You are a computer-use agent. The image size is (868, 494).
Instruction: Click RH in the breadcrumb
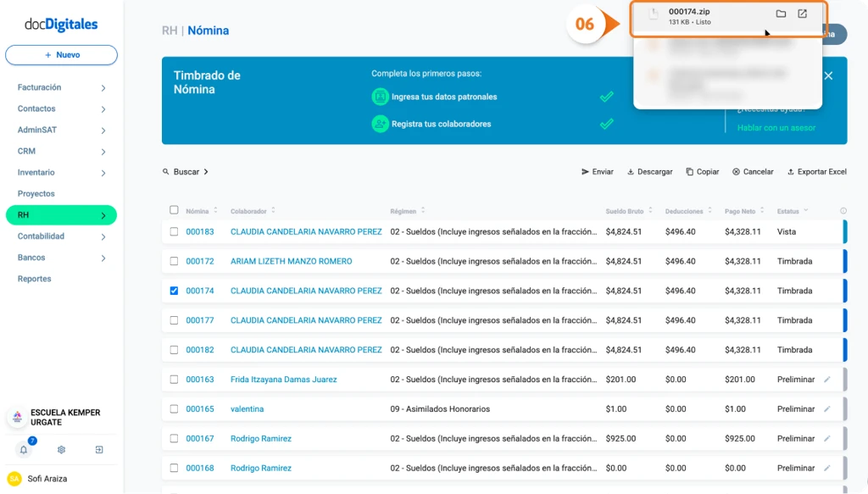click(x=170, y=31)
